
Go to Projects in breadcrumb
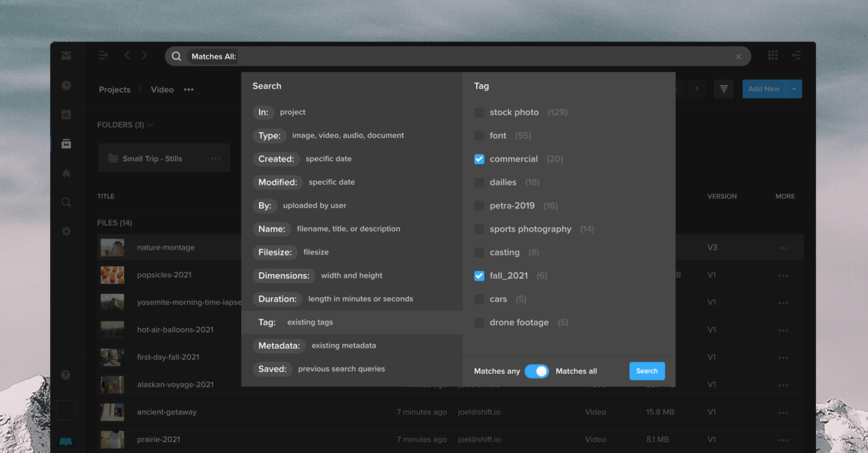pyautogui.click(x=115, y=89)
